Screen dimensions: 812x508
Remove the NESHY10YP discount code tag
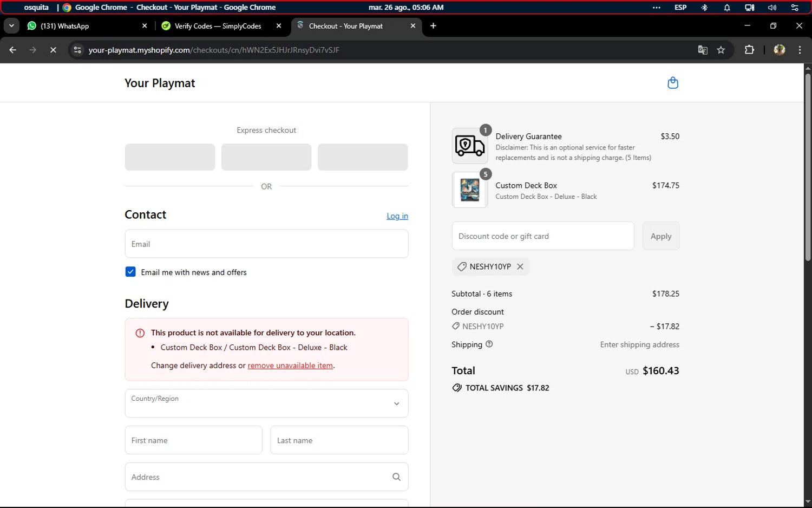[520, 266]
